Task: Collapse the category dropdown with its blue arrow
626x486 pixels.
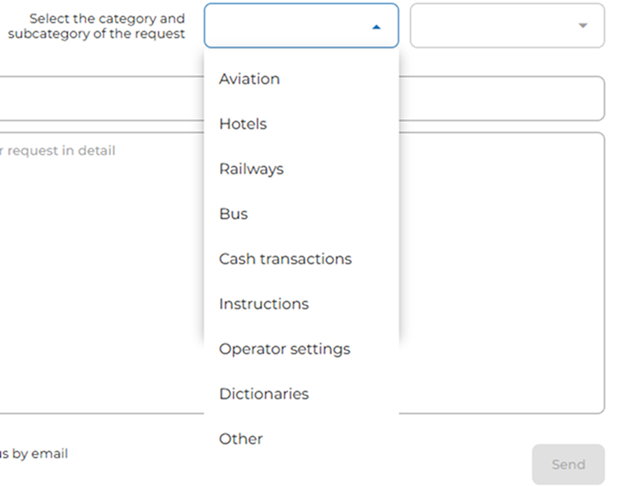Action: pyautogui.click(x=376, y=27)
